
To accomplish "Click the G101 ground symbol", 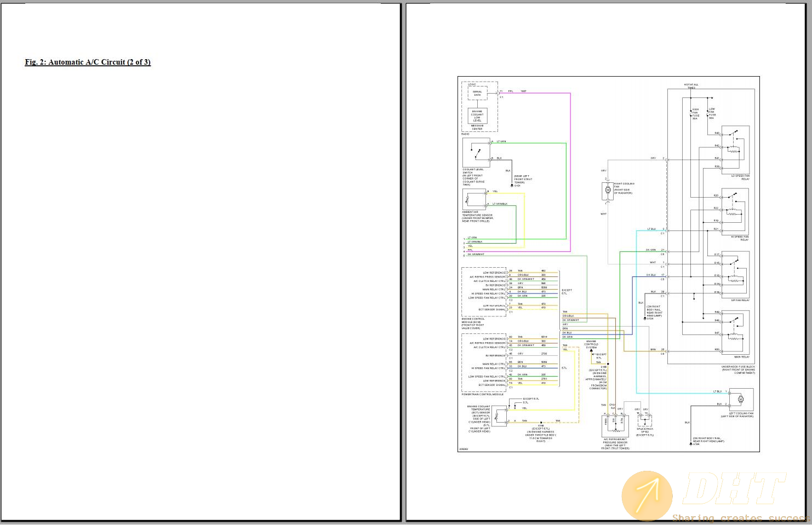I will pyautogui.click(x=512, y=186).
